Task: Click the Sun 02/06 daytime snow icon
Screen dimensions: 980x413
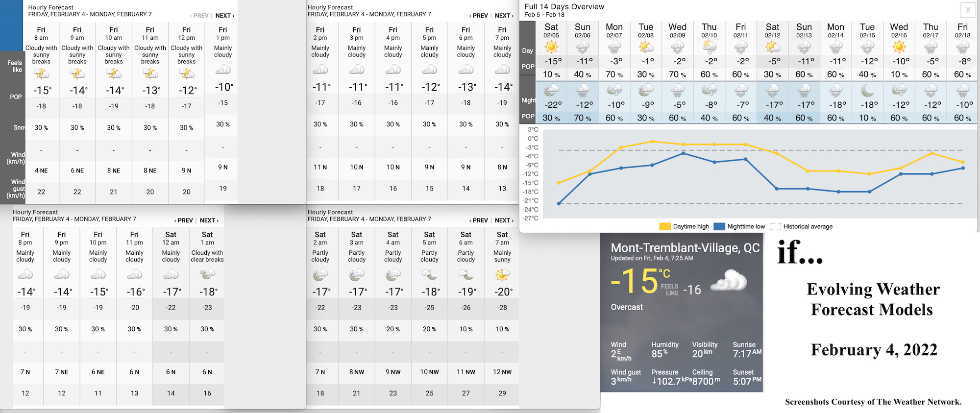Action: pos(583,48)
